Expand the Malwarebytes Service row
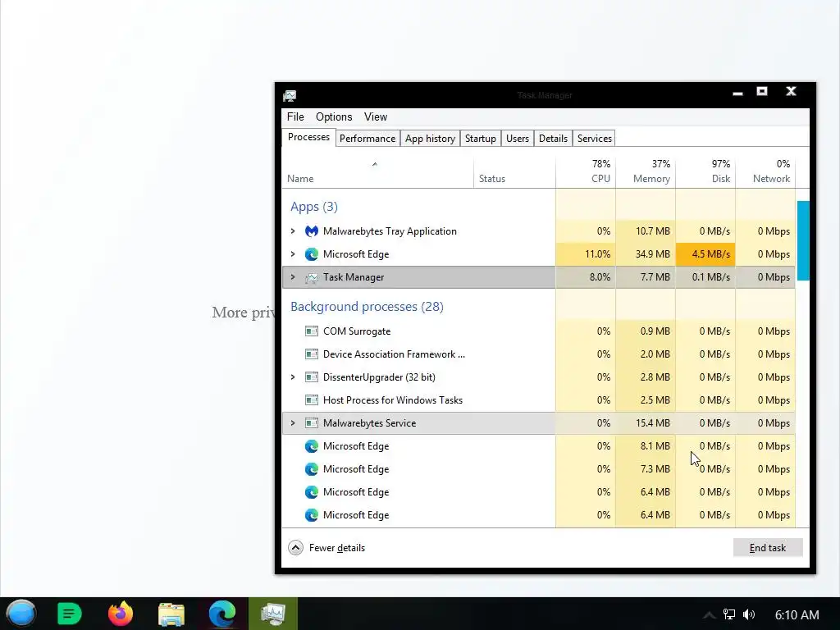The width and height of the screenshot is (840, 630). pyautogui.click(x=293, y=423)
